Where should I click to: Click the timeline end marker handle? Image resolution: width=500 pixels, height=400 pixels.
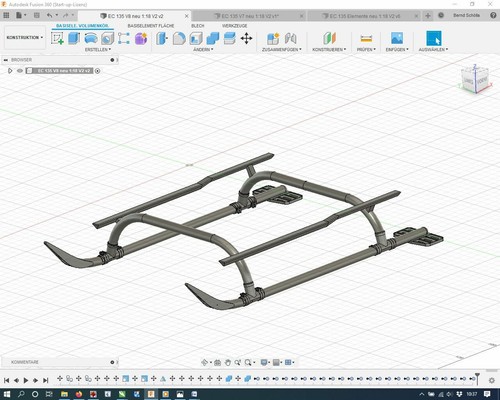[x=477, y=378]
